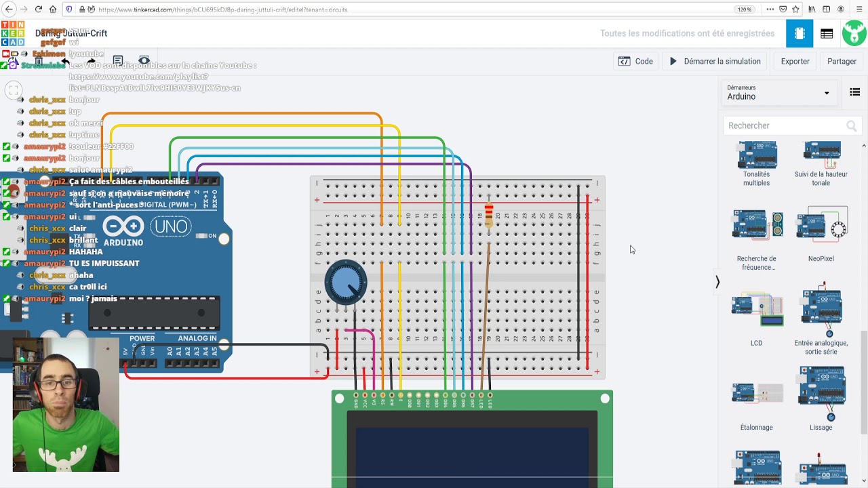Save page to Pocket

click(783, 9)
